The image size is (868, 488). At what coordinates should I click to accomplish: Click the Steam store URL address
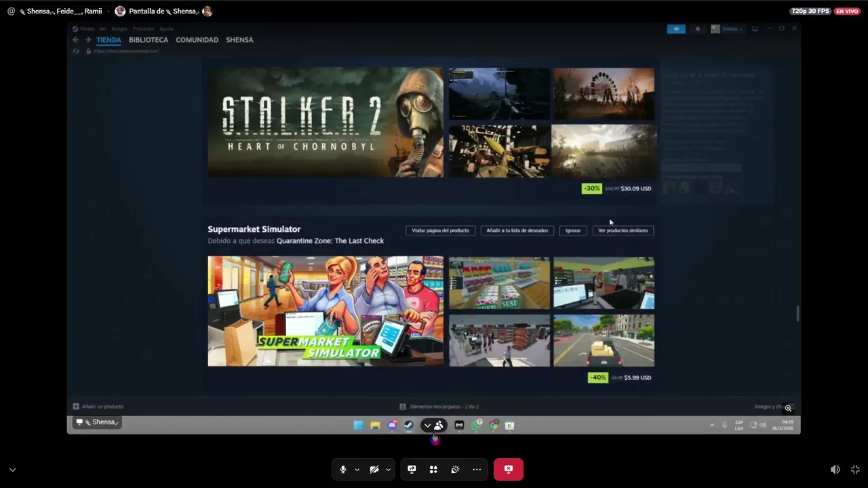tap(127, 52)
